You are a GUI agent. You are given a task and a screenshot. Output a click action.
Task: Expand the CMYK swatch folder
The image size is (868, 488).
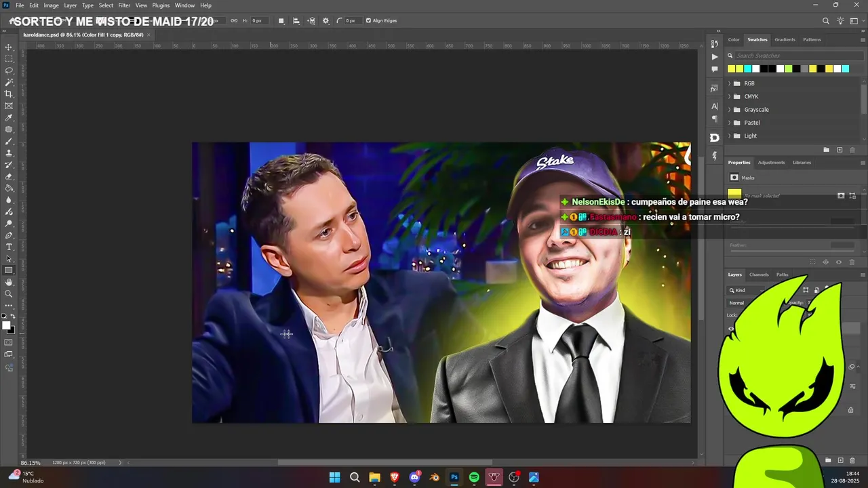coord(729,96)
